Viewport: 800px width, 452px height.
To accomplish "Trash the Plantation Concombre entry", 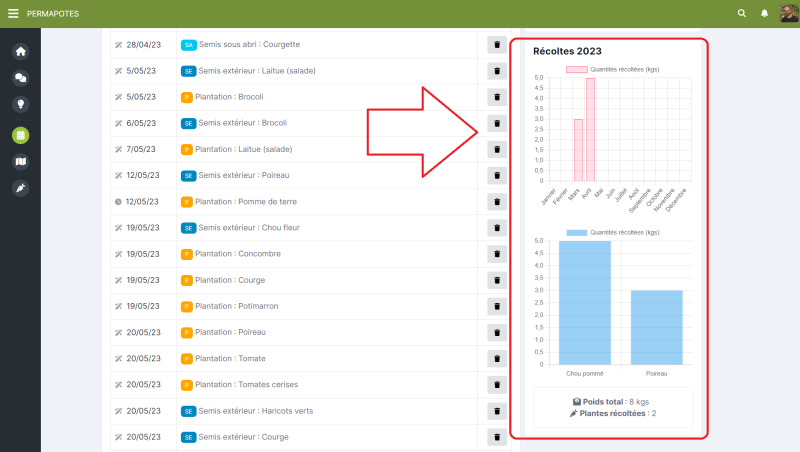I will (x=496, y=254).
